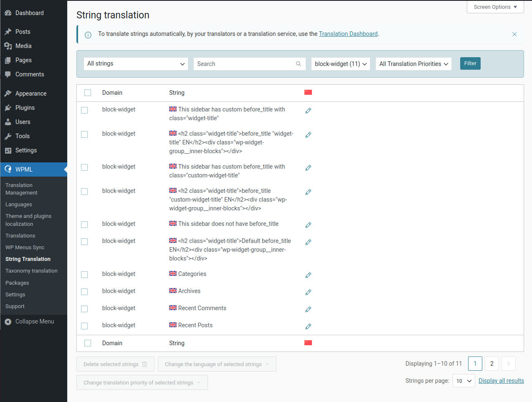Go to Plugins in admin sidebar
The height and width of the screenshot is (402, 532).
click(25, 108)
